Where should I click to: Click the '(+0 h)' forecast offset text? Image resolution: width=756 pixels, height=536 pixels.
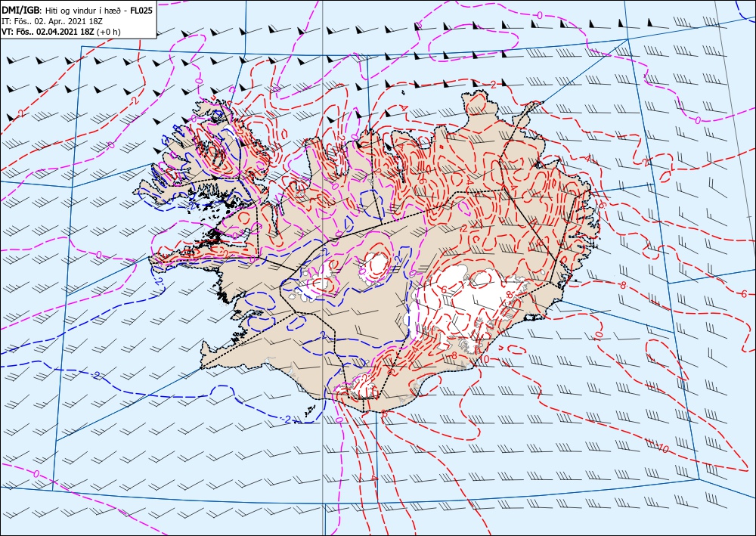click(109, 32)
